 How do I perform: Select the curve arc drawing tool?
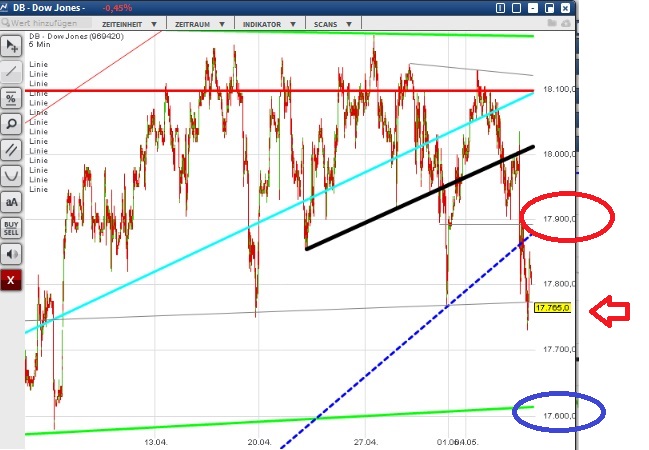(11, 176)
